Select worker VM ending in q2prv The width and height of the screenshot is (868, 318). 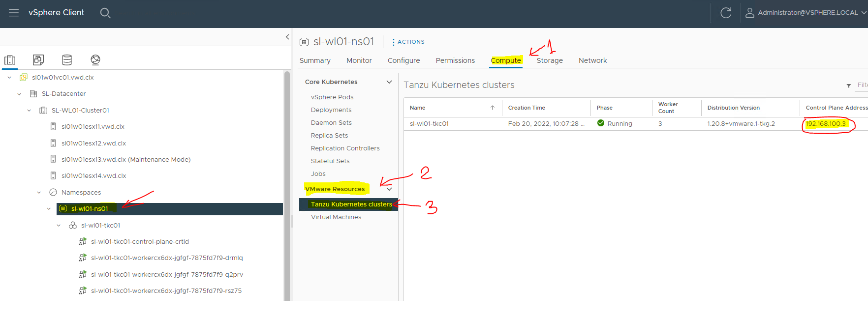(x=167, y=275)
